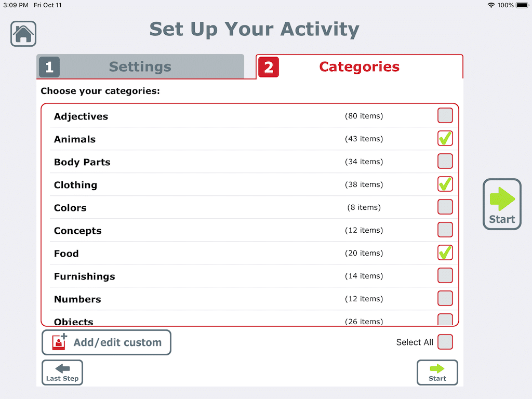
Task: Check the Numbers category
Action: pos(445,298)
